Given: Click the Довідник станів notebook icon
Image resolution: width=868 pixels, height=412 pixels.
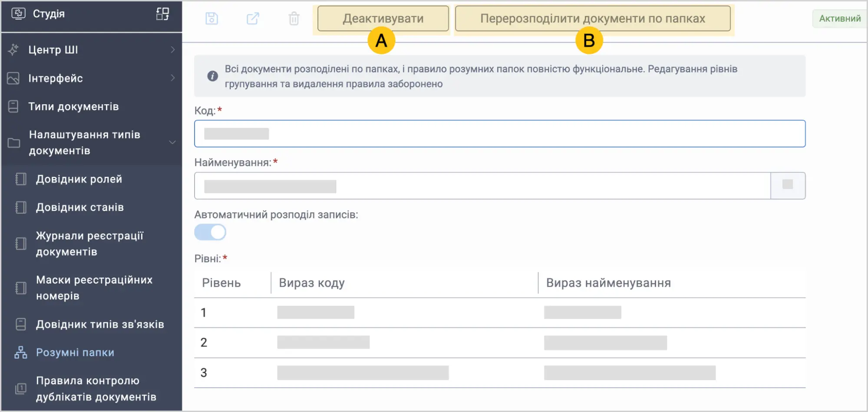Looking at the screenshot, I should pyautogui.click(x=21, y=208).
